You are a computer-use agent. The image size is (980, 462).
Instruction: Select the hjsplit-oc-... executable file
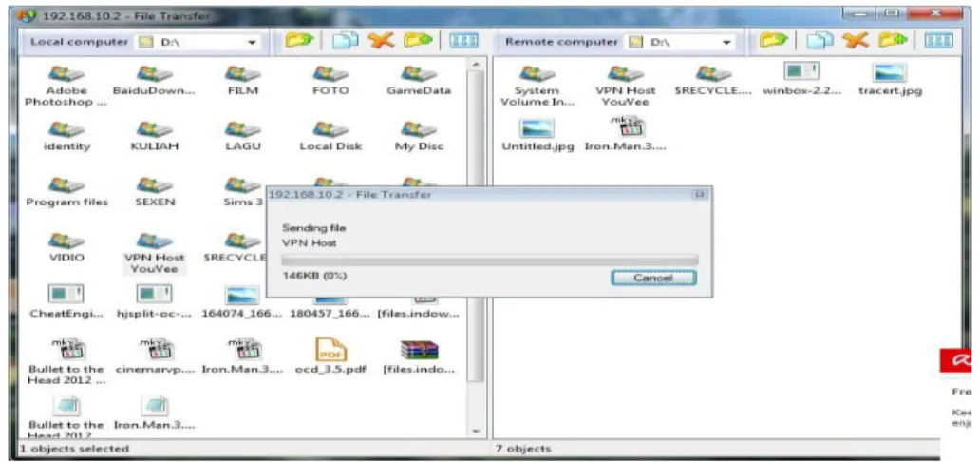click(155, 301)
